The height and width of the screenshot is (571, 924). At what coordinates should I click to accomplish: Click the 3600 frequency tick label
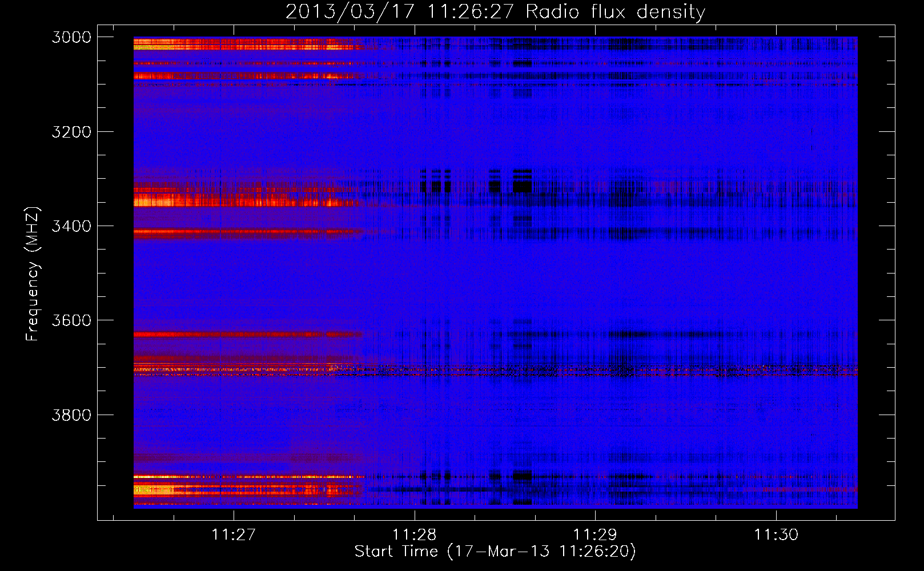coord(71,320)
